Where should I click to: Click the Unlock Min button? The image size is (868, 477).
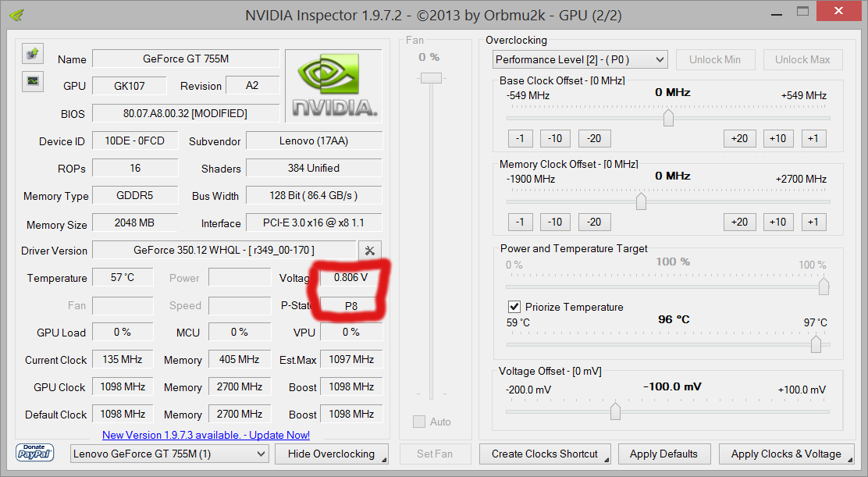(x=715, y=59)
